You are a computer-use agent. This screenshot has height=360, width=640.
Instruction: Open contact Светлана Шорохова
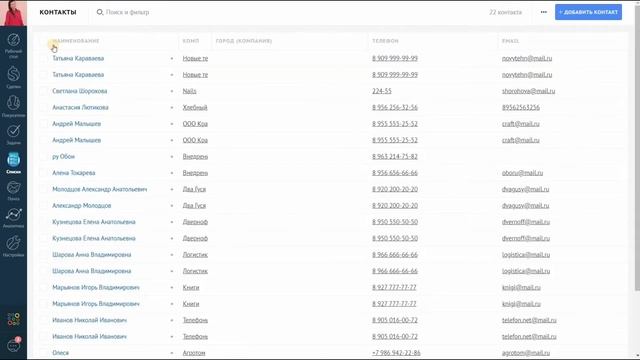point(80,91)
